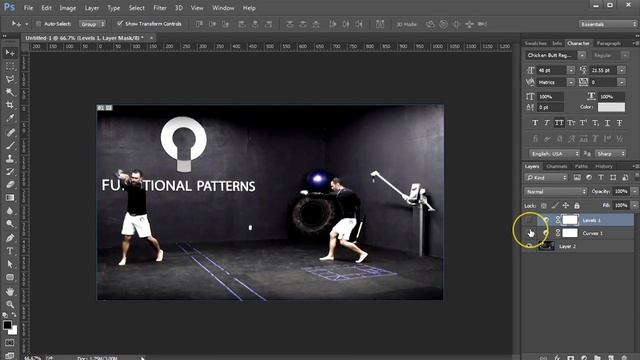Toggle Lock position for layer
Screen dimensions: 640x360
tap(565, 205)
